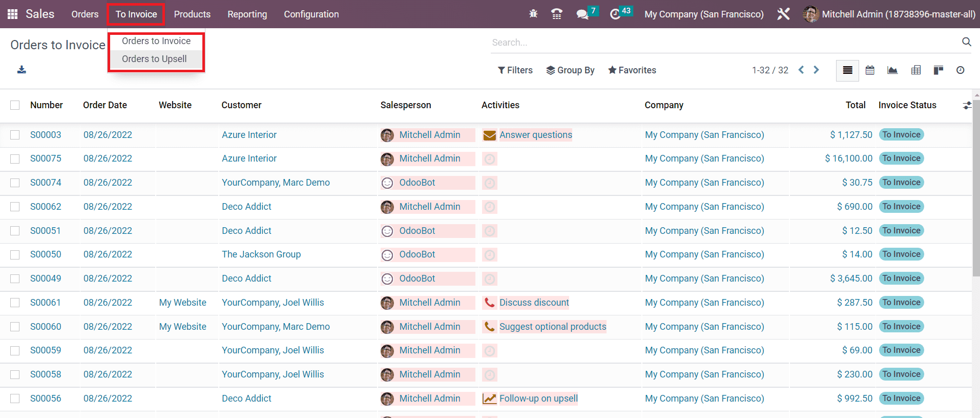Viewport: 980px width, 418px height.
Task: Open the Reporting menu
Action: [x=247, y=14]
